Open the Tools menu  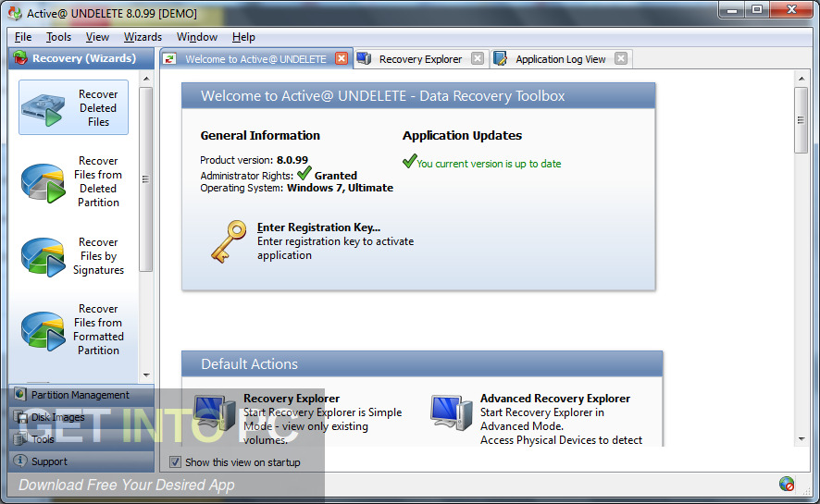coord(58,37)
